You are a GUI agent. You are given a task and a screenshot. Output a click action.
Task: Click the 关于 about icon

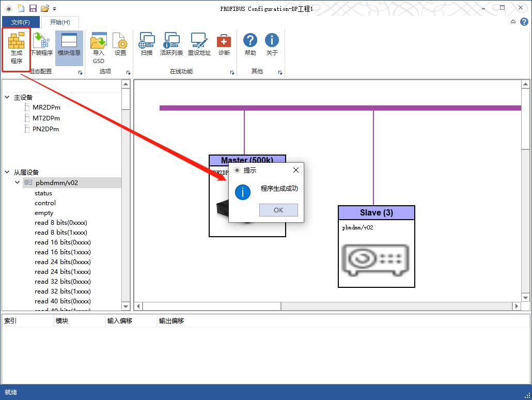(x=272, y=45)
